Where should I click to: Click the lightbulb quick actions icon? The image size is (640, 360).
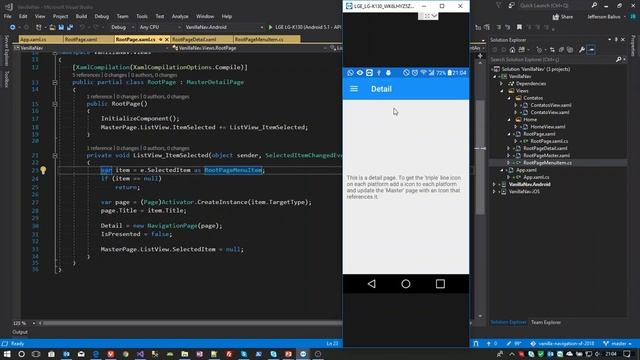[x=43, y=170]
